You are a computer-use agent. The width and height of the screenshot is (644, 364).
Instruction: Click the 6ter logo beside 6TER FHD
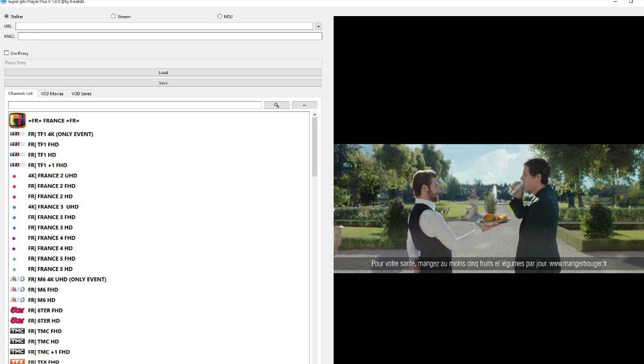[17, 311]
